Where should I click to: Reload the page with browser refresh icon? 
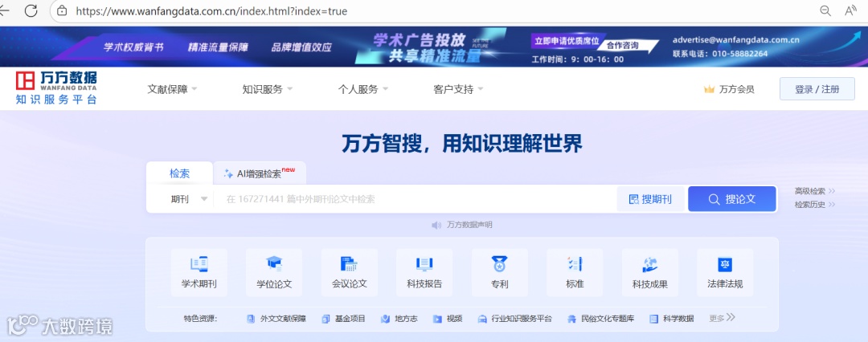point(31,10)
